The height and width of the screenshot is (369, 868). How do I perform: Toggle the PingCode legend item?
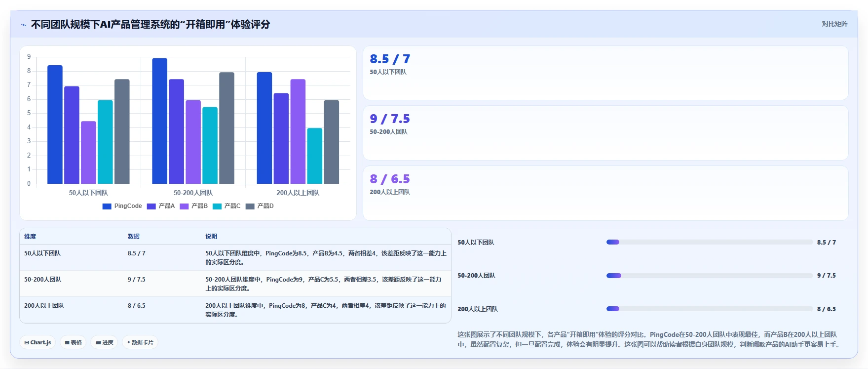(122, 206)
